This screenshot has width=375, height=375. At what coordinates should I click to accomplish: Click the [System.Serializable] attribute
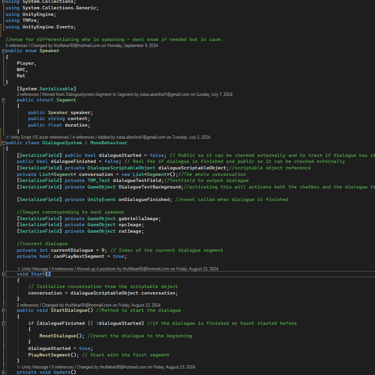(46, 89)
